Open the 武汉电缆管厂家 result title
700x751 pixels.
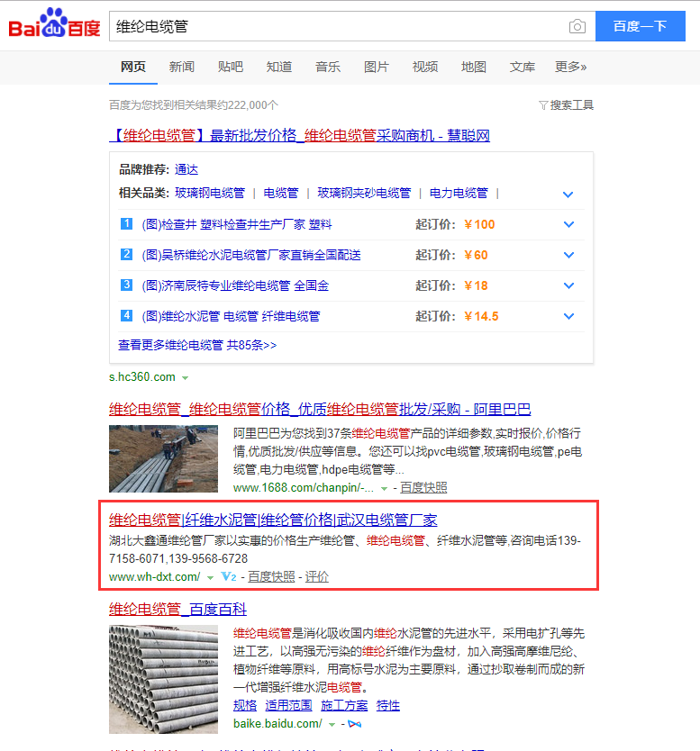(x=273, y=520)
